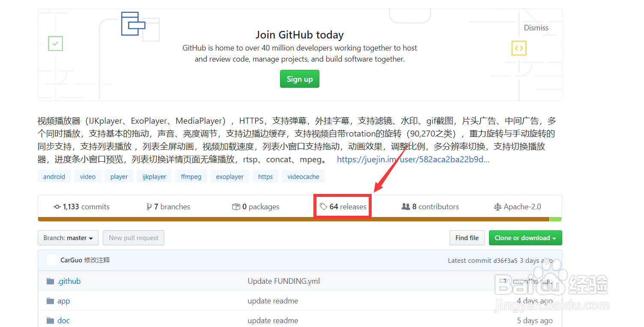Click the license scale icon
Screen dimensions: 644x327
(497, 207)
